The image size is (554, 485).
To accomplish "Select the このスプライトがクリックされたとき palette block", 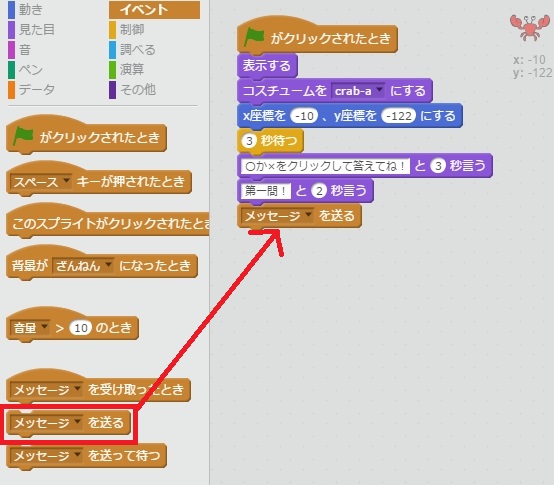I will click(108, 221).
